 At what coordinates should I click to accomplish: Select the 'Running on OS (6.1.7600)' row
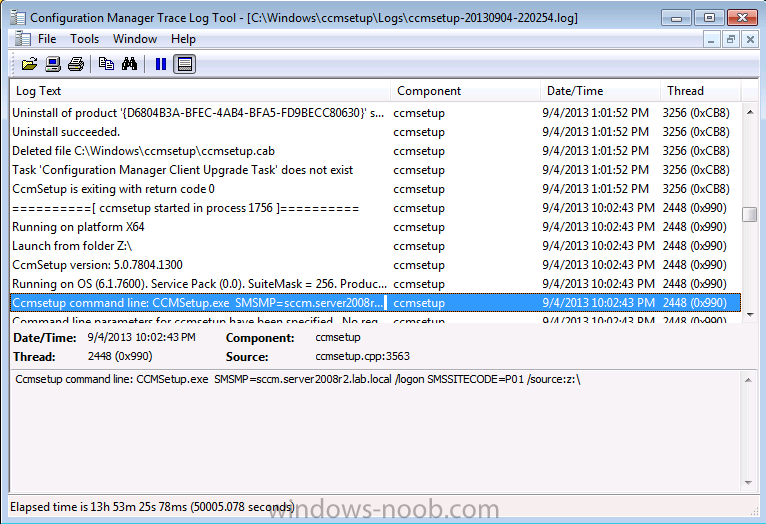pyautogui.click(x=375, y=284)
